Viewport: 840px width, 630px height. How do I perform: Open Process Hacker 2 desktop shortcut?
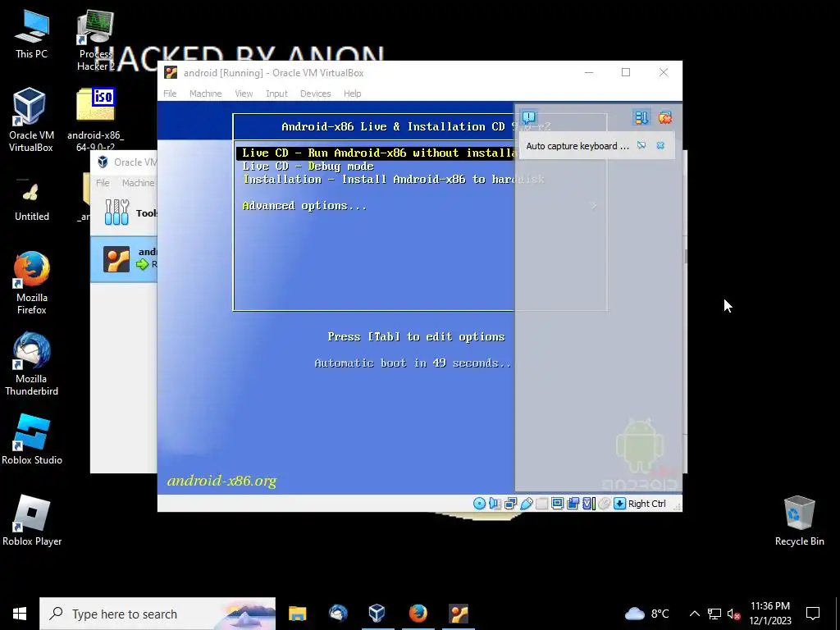pos(95,41)
